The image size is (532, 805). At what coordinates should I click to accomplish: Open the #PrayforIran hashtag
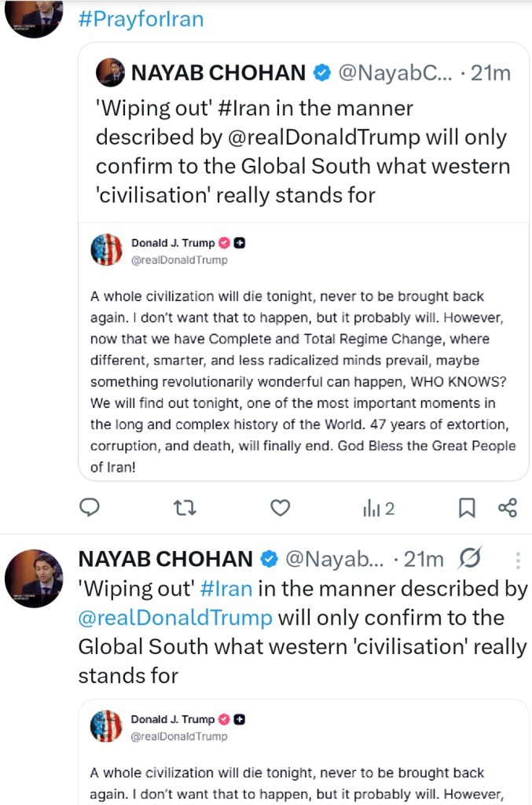(x=141, y=19)
